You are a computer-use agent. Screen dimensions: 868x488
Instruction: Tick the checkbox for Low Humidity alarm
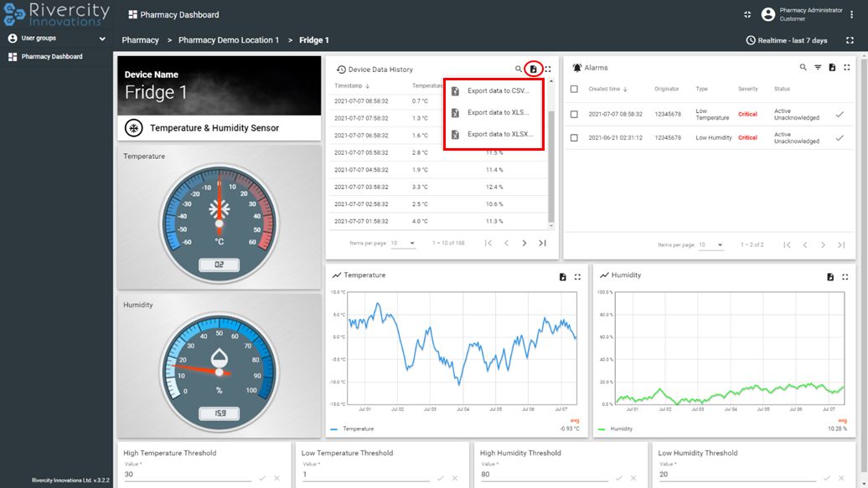574,138
